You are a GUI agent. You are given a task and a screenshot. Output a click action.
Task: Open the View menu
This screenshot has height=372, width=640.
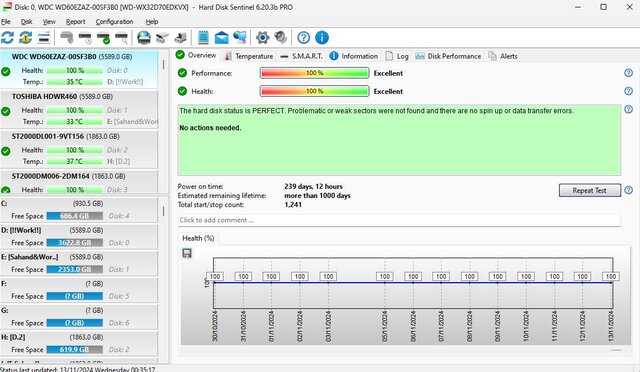(x=49, y=22)
